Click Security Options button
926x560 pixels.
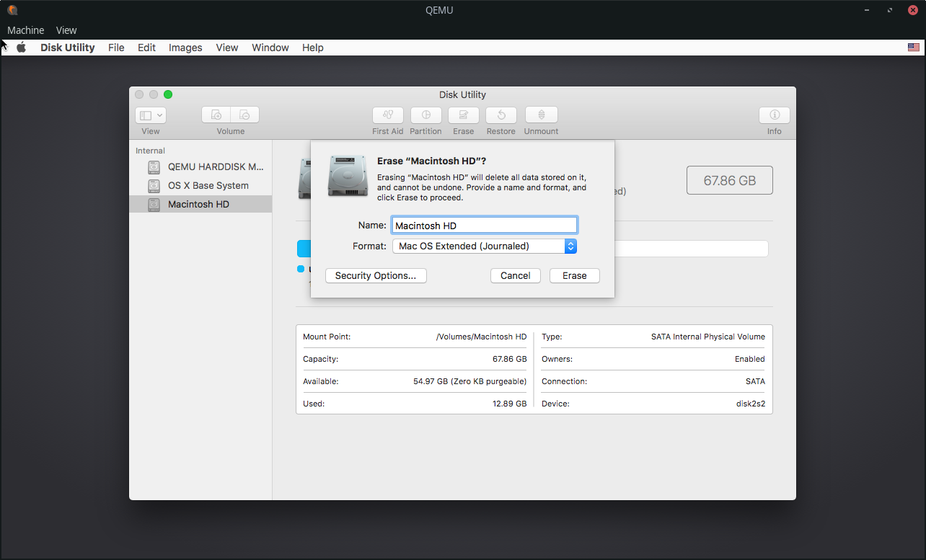(376, 275)
